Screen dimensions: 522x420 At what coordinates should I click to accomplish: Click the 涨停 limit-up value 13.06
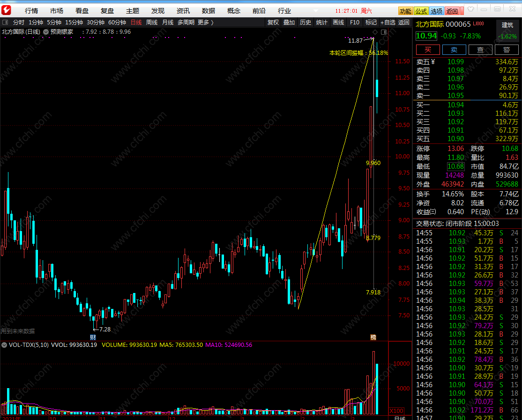point(455,149)
